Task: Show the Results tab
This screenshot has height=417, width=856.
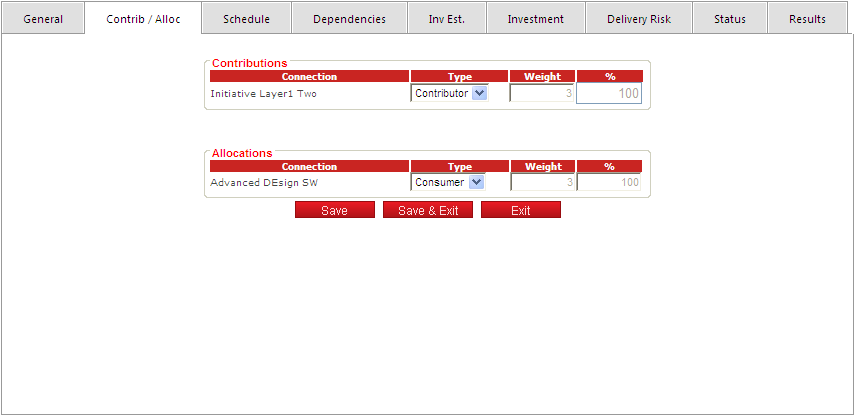Action: click(x=807, y=19)
